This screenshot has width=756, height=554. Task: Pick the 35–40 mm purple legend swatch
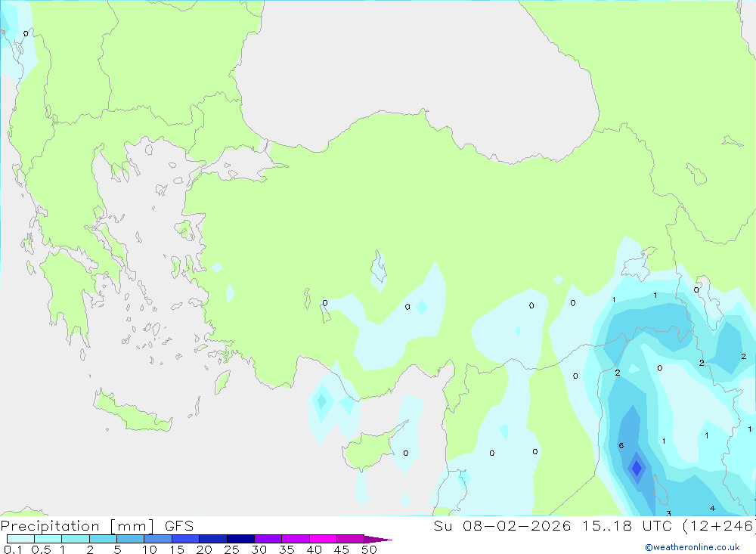click(296, 539)
